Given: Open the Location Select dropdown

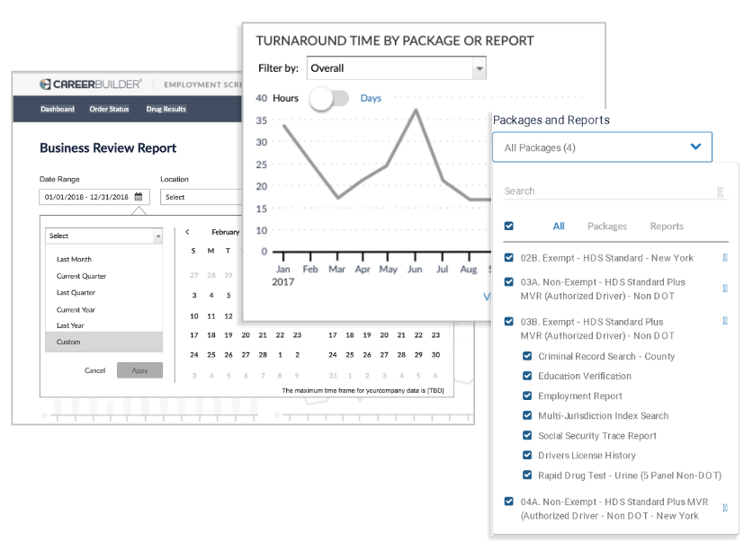Looking at the screenshot, I should coord(202,197).
